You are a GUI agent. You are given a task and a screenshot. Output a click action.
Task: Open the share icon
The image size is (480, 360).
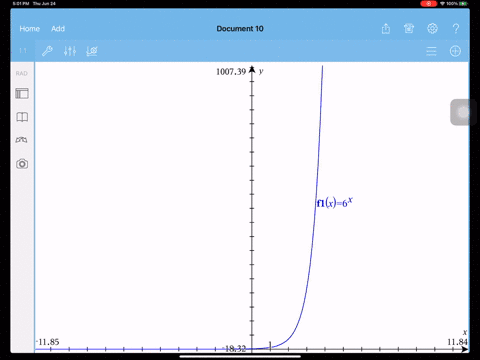point(386,29)
